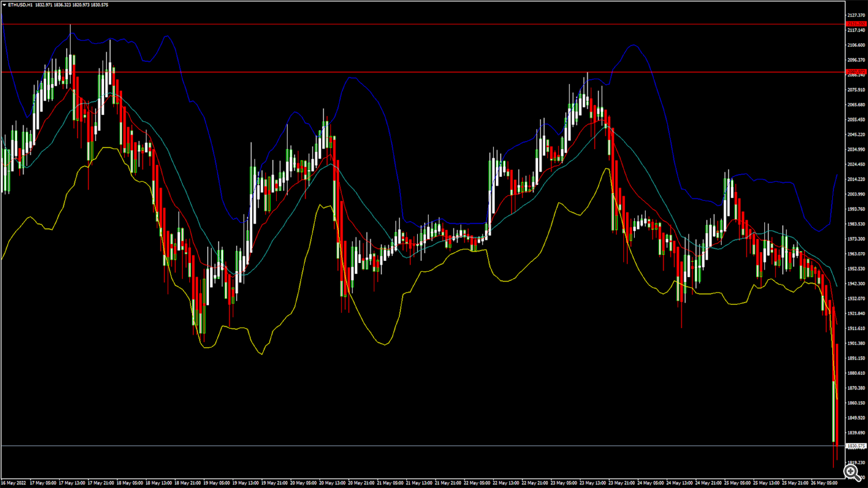Select the ETHUSD,H1 chart title text
The width and height of the screenshot is (868, 488).
pyautogui.click(x=20, y=5)
